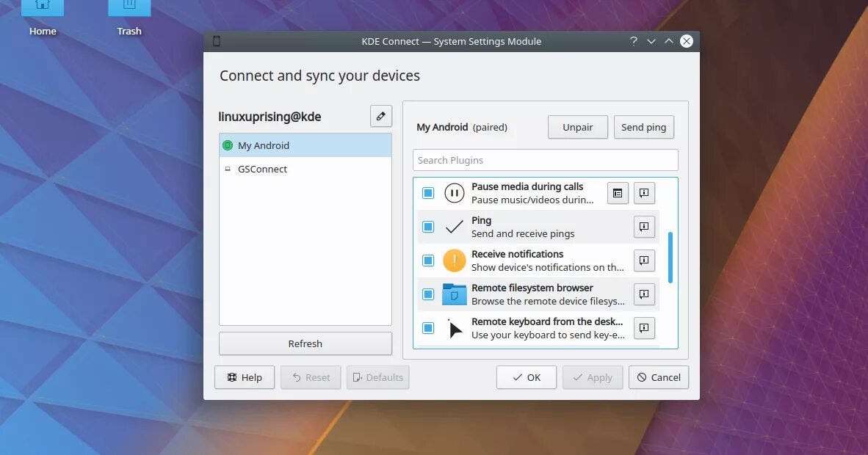Click the Send ping button
The width and height of the screenshot is (868, 455).
click(644, 127)
